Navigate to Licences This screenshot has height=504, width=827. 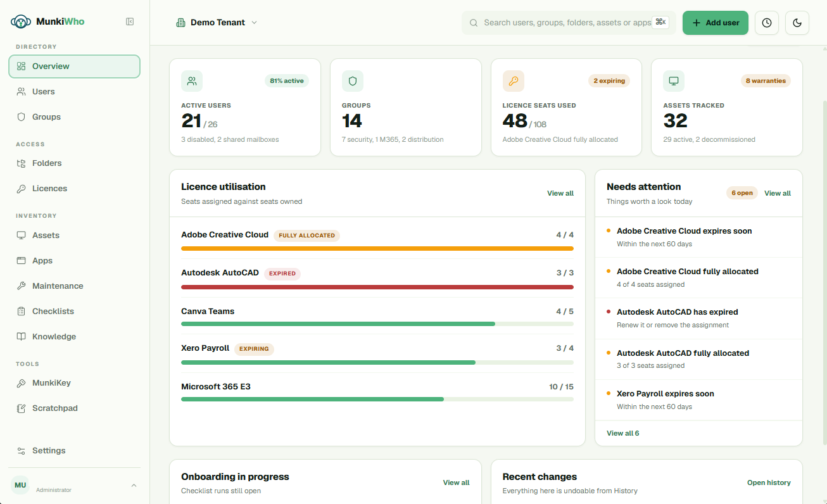click(74, 188)
